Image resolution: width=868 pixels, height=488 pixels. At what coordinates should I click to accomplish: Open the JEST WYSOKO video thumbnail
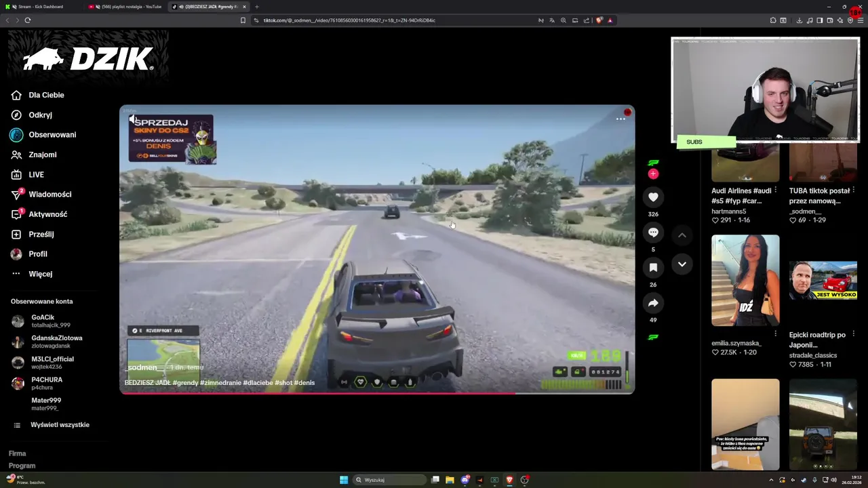pyautogui.click(x=823, y=280)
